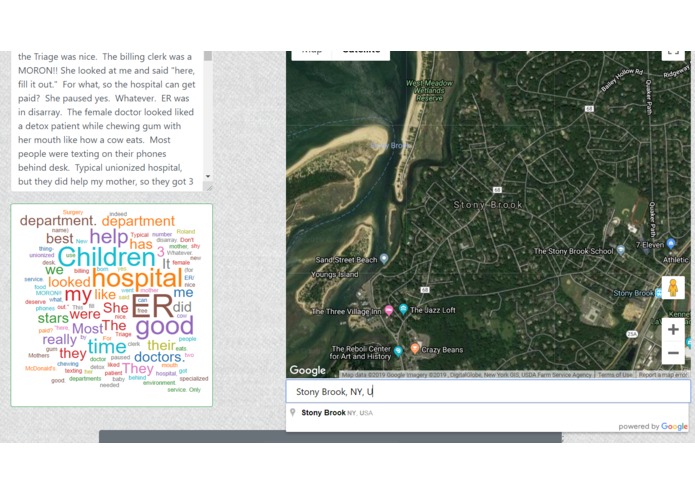695x494 pixels.
Task: Click the Stony Brook train station marker
Action: click(658, 293)
